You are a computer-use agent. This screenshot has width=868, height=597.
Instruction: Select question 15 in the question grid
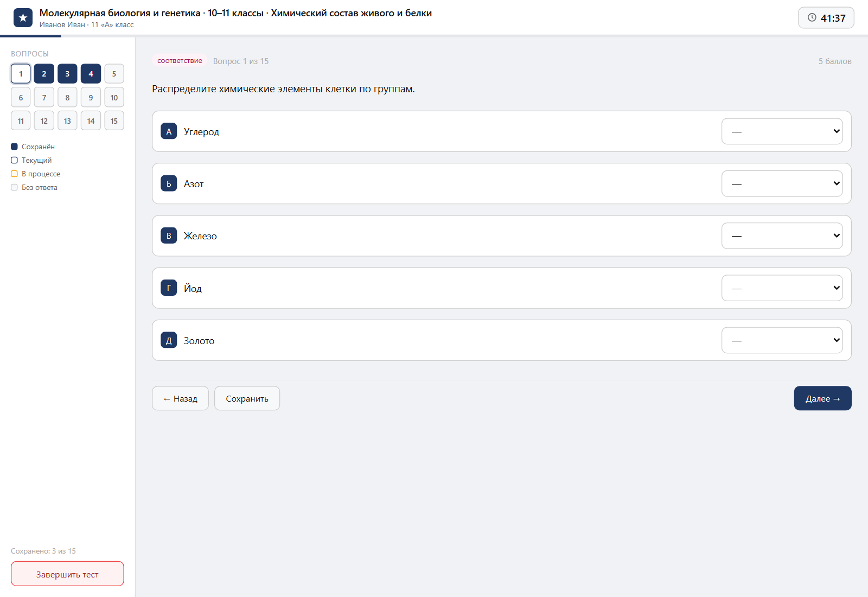(x=114, y=120)
